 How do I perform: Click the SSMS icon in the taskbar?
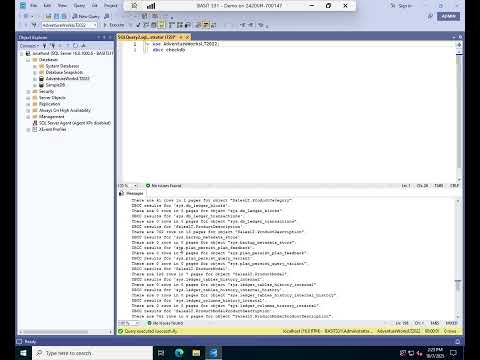(x=214, y=353)
